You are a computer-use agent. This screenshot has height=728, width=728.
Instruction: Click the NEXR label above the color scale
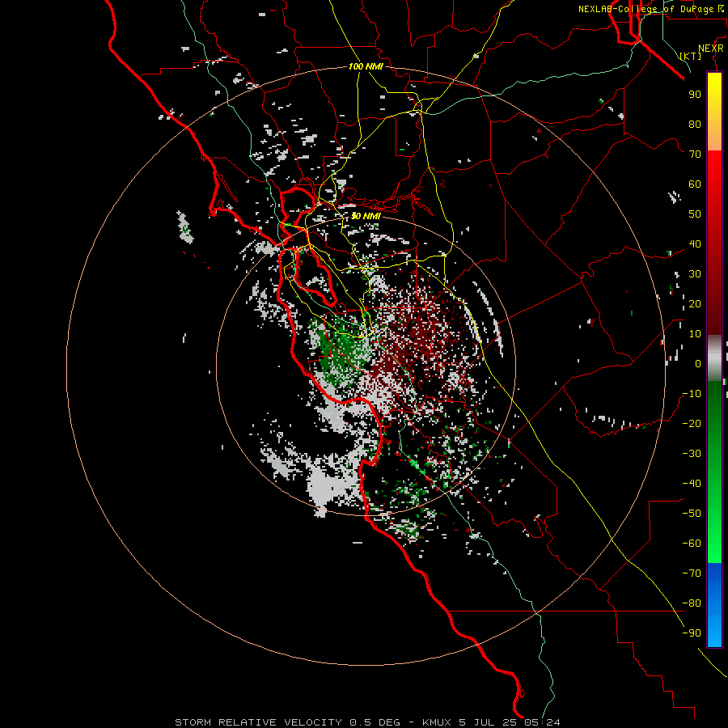pos(711,49)
